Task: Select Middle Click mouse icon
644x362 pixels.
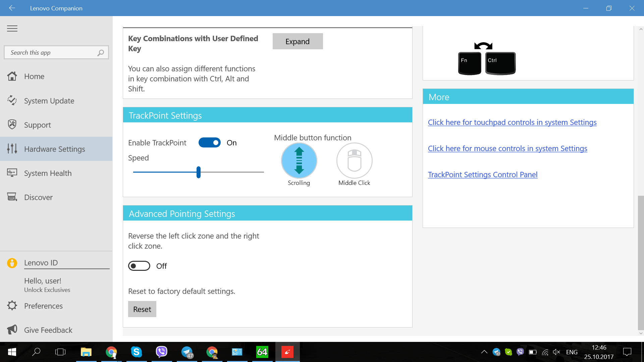Action: [x=354, y=161]
